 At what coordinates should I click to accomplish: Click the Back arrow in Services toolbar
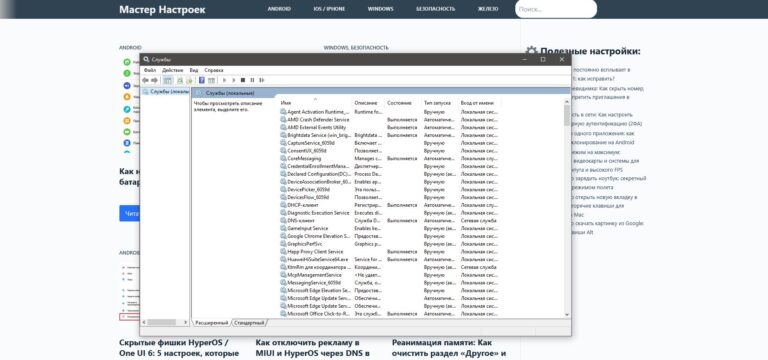click(x=145, y=80)
